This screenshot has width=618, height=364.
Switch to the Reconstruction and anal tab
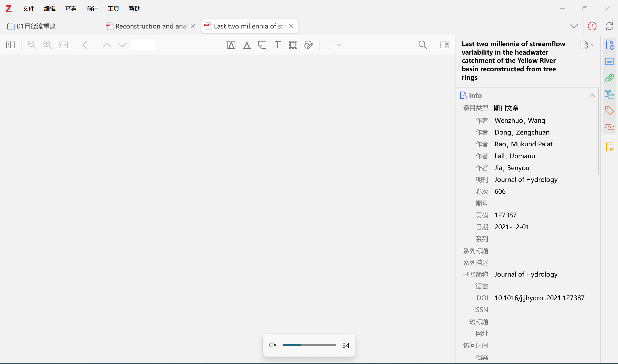(x=151, y=26)
